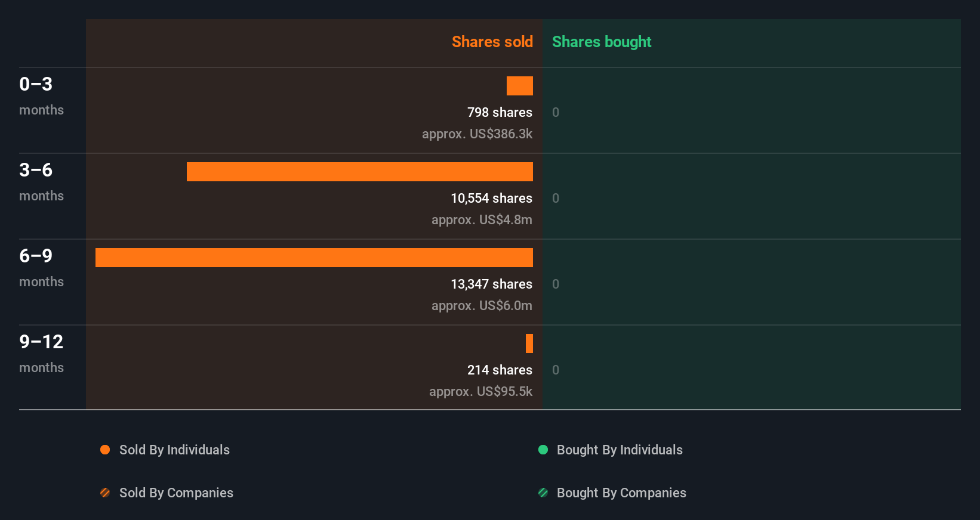Click the Shares bought column header
Viewport: 980px width, 520px height.
(x=602, y=42)
